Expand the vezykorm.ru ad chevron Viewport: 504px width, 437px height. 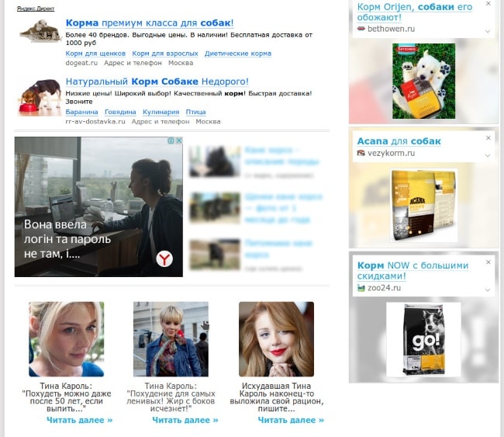pyautogui.click(x=488, y=156)
